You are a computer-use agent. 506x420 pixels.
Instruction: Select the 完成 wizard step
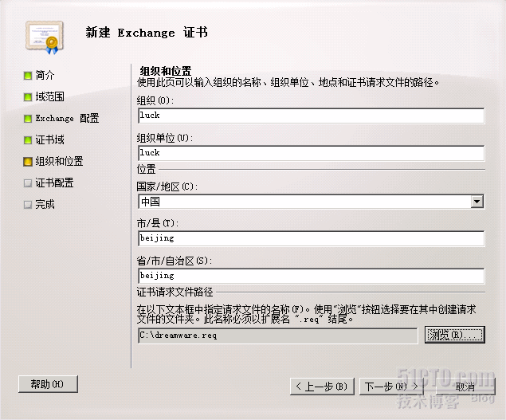[x=45, y=204]
